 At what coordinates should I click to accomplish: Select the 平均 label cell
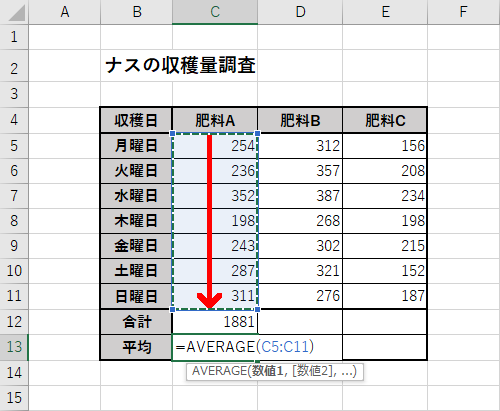click(136, 347)
